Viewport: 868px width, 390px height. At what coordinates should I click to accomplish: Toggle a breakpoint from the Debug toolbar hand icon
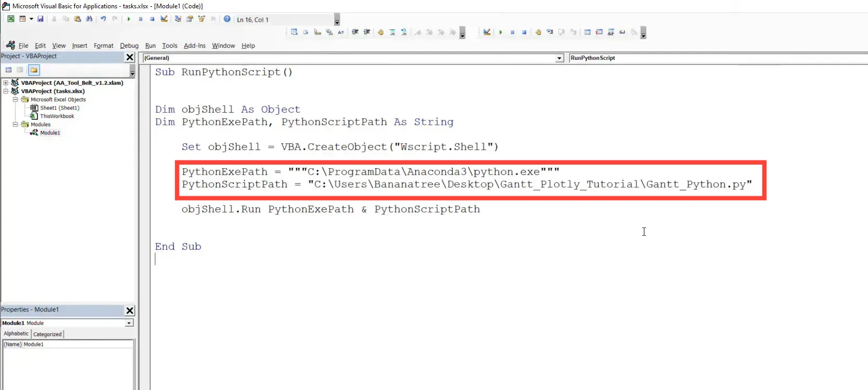[x=538, y=32]
